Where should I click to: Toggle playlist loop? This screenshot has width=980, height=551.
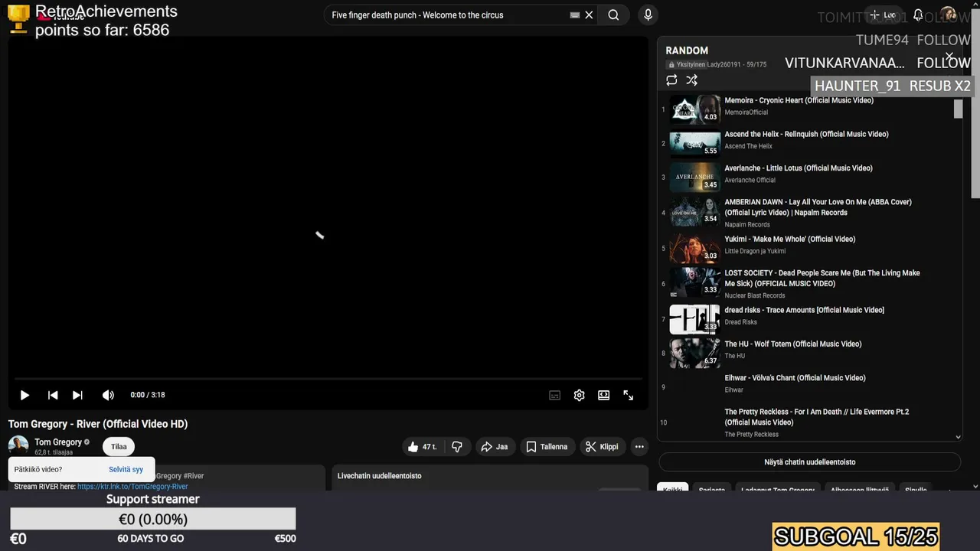[x=671, y=80]
